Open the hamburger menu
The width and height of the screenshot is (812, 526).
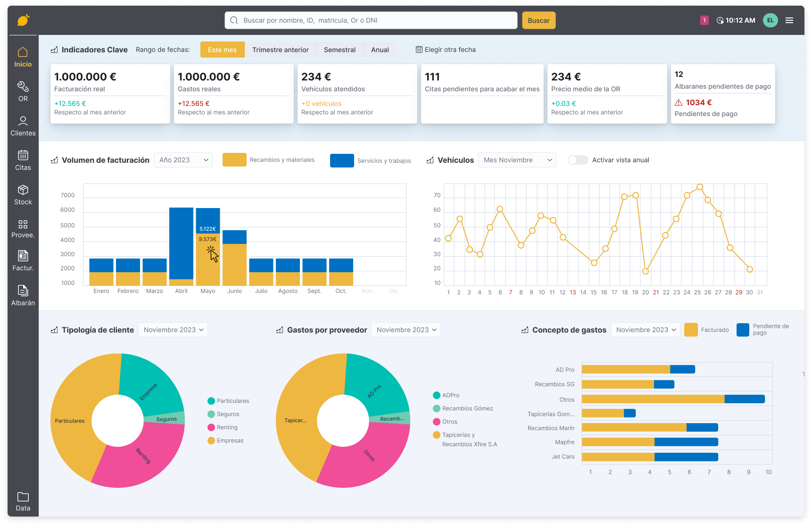[x=789, y=20]
